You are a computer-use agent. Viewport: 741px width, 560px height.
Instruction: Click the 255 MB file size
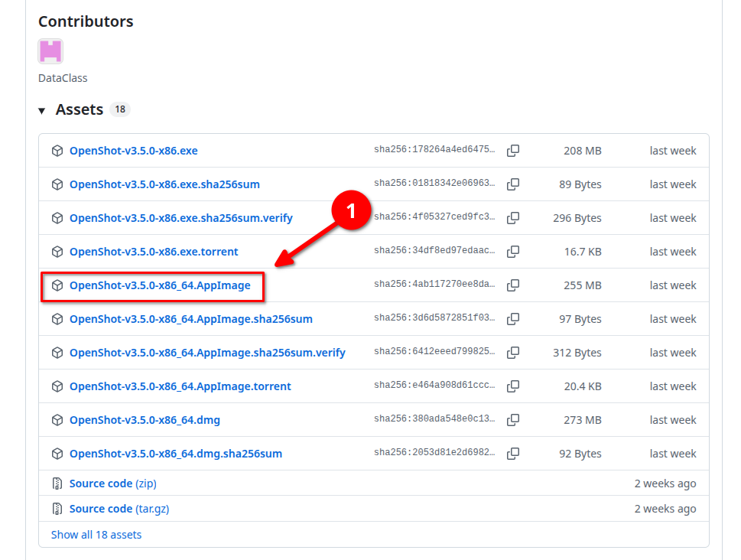(x=582, y=285)
